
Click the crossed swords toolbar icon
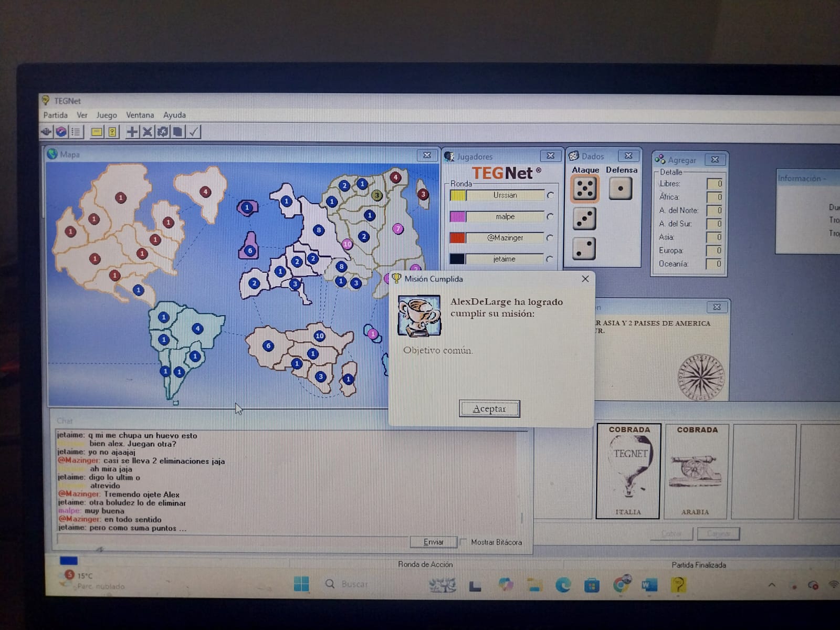148,132
